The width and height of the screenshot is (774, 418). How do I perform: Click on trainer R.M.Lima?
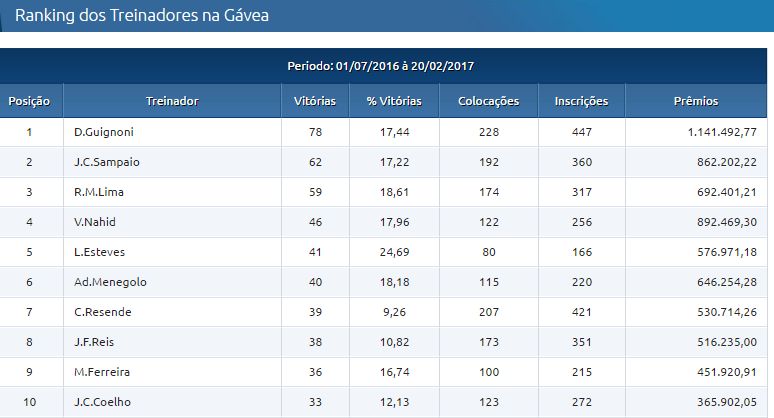click(x=99, y=192)
